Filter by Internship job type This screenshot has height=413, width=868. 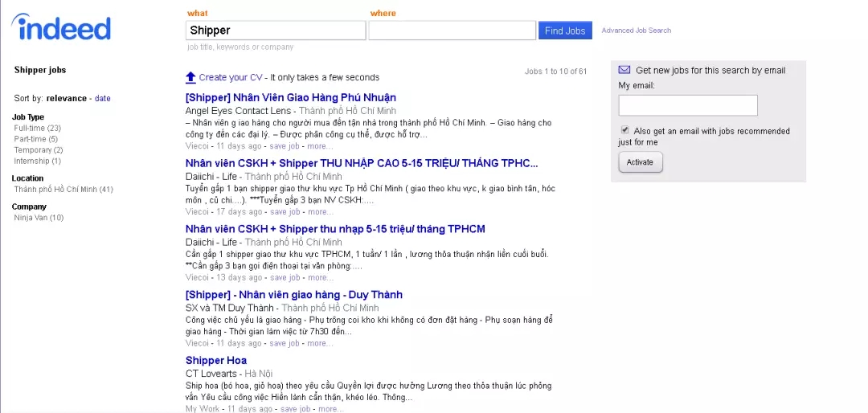click(x=31, y=162)
